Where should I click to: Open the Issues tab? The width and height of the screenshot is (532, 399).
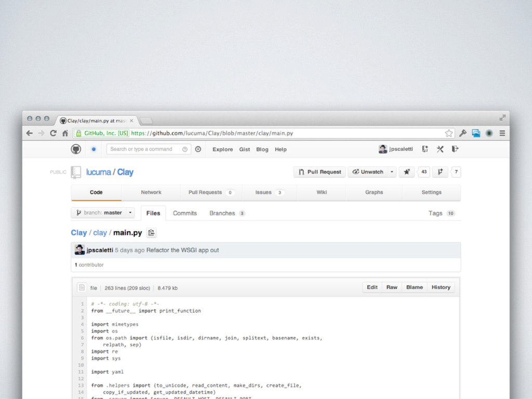(270, 192)
